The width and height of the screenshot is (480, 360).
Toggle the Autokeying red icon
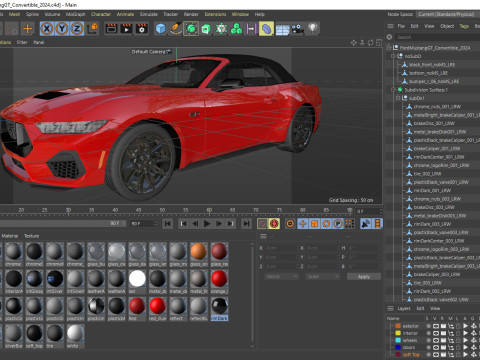[x=274, y=224]
